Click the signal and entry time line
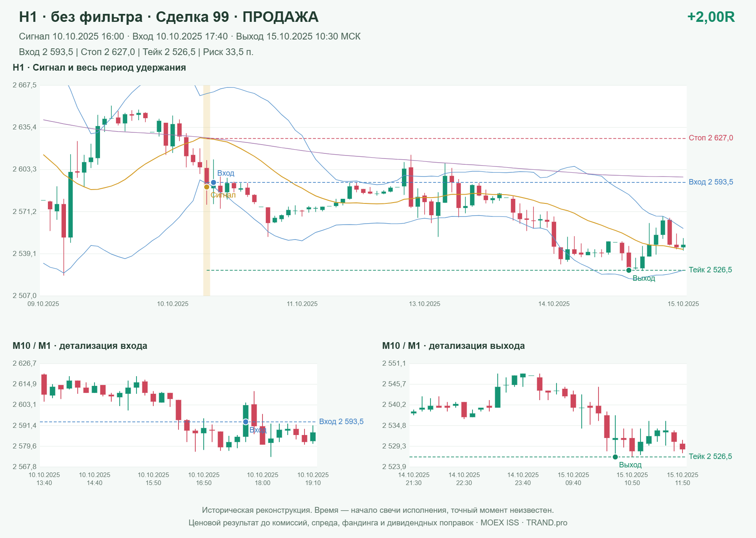Screen dimensions: 756x538 [x=190, y=37]
